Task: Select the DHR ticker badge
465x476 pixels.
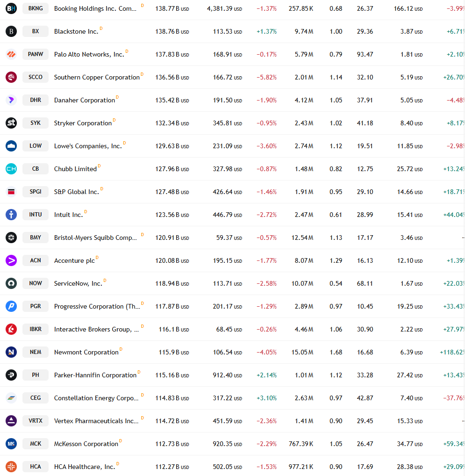Action: point(36,100)
